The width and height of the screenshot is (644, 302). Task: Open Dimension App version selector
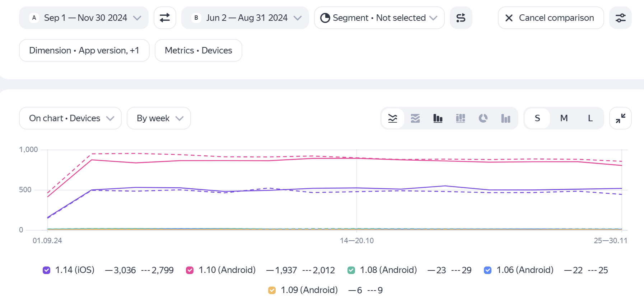(84, 51)
